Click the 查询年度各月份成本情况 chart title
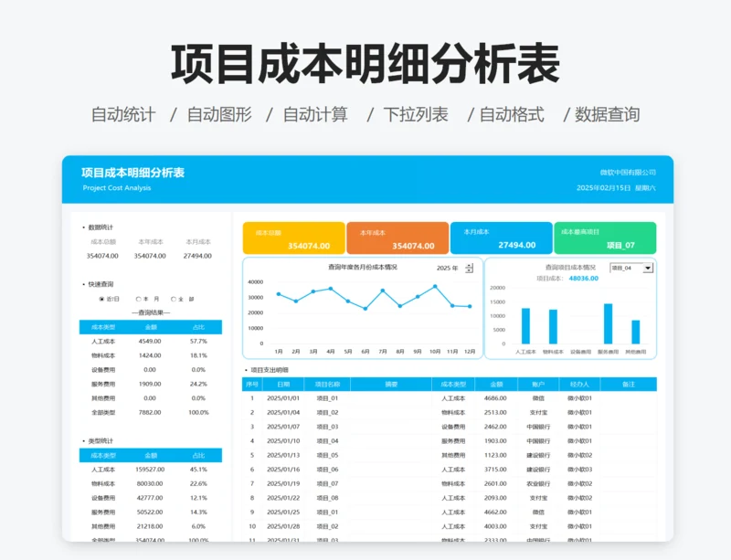 coord(363,267)
